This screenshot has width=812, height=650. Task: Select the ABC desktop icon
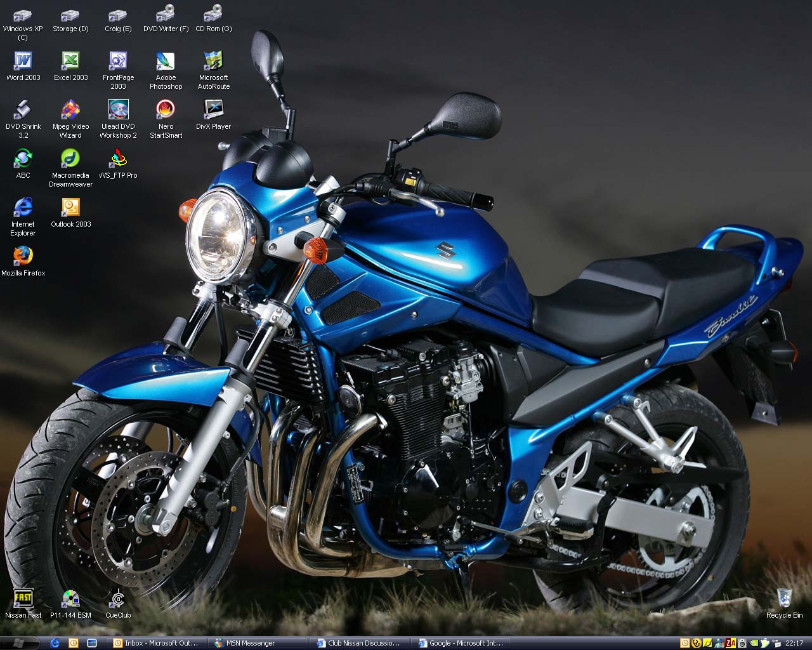[23, 164]
